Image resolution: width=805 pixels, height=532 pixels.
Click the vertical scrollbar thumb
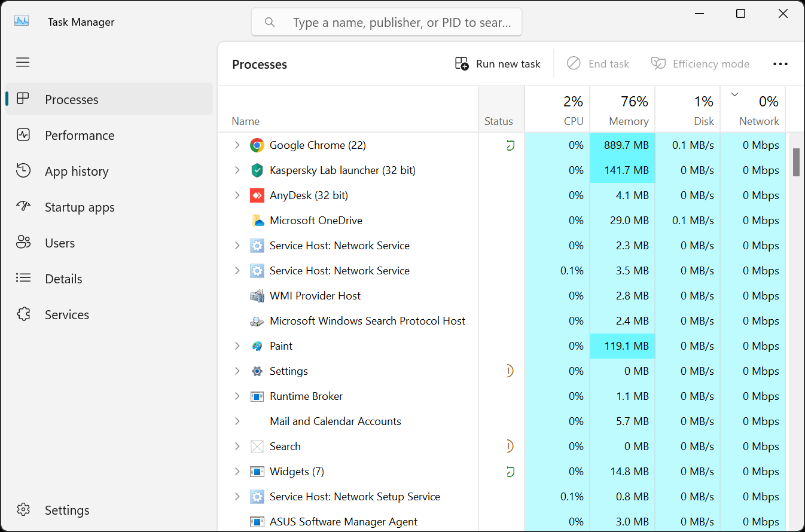pyautogui.click(x=796, y=162)
